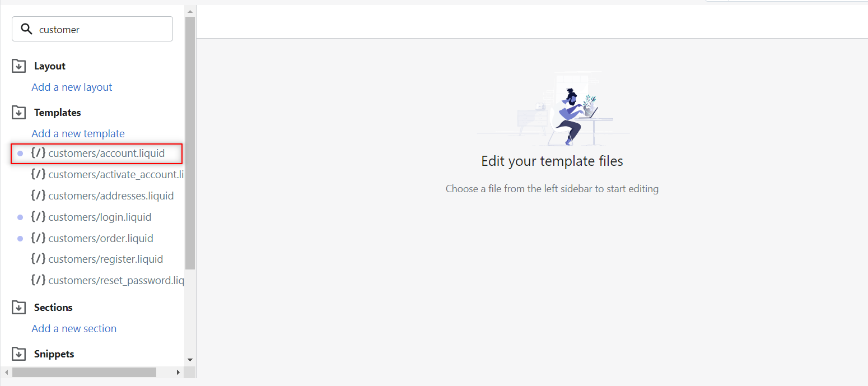Toggle the Snippets section header
868x386 pixels.
point(54,354)
